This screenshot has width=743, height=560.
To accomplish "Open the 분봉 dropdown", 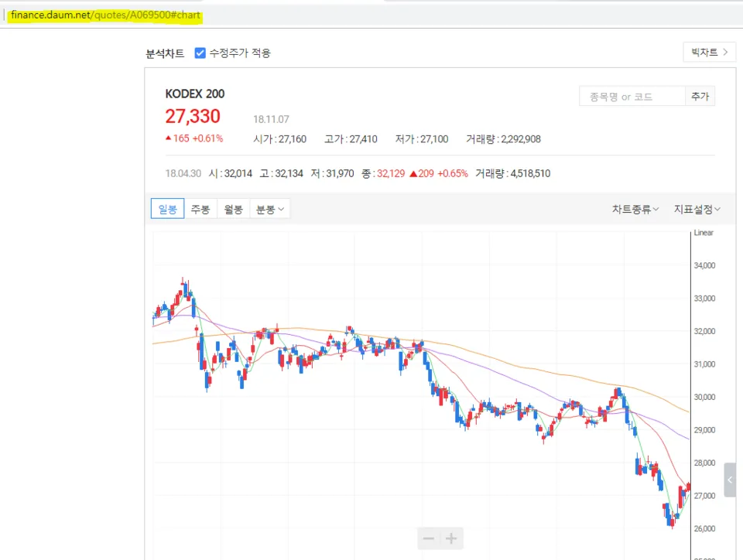I will point(269,209).
